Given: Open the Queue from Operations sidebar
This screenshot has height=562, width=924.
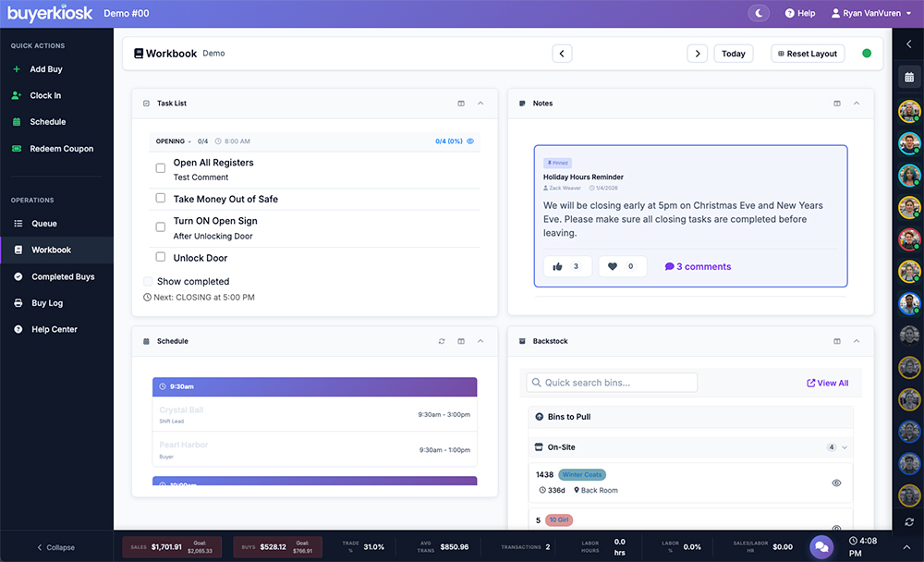Looking at the screenshot, I should point(46,222).
